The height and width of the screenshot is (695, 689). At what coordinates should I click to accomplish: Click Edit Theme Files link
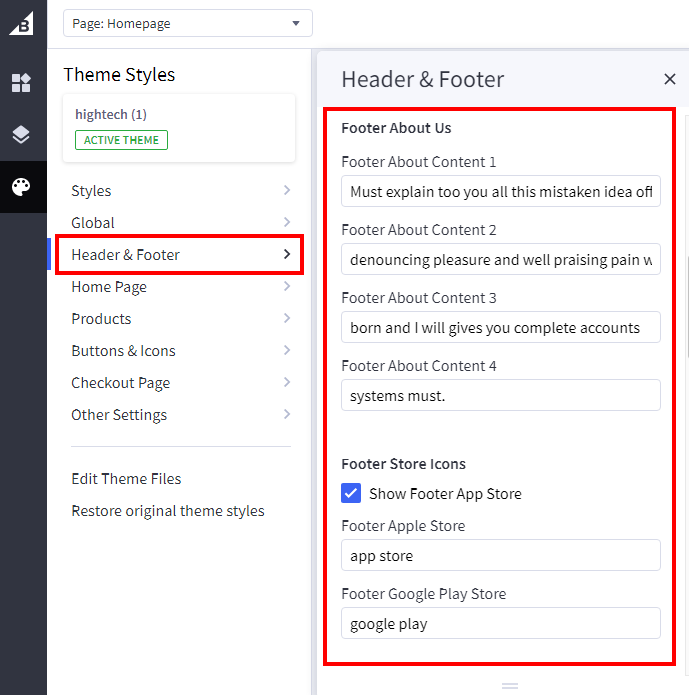coord(126,479)
